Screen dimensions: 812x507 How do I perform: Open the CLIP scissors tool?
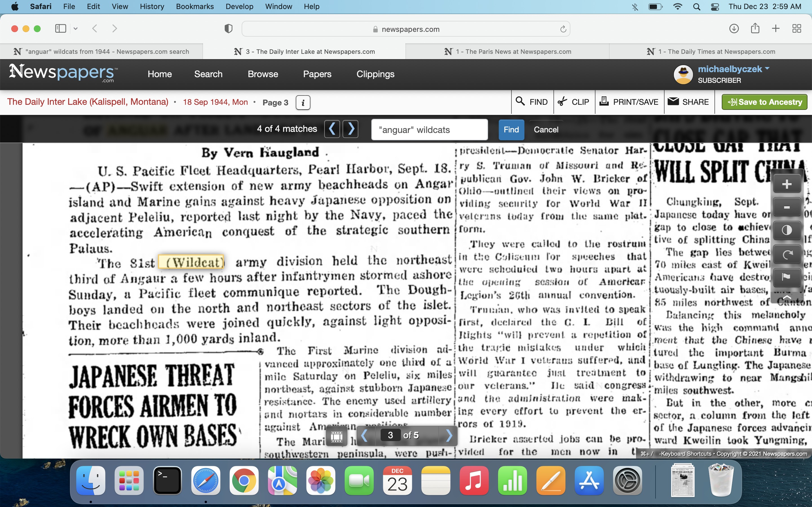pos(574,102)
